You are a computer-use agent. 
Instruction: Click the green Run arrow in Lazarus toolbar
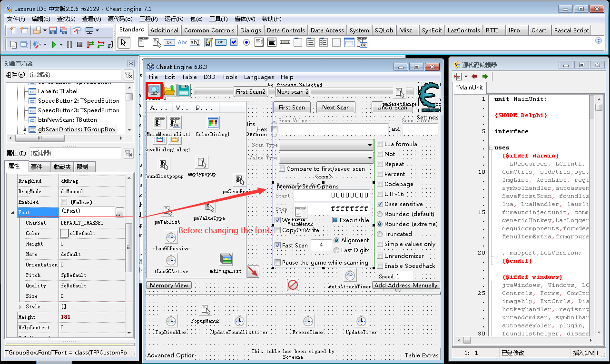click(x=54, y=44)
